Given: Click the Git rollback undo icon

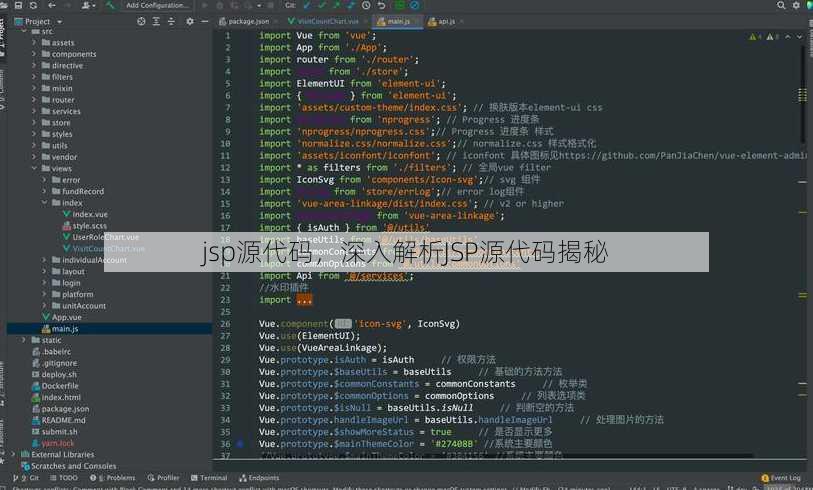Looking at the screenshot, I should point(381,5).
